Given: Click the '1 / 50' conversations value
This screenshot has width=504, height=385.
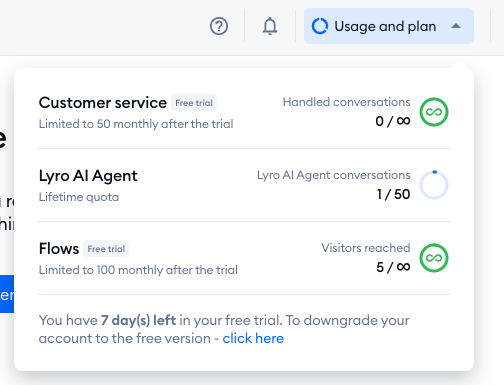Looking at the screenshot, I should tap(393, 194).
